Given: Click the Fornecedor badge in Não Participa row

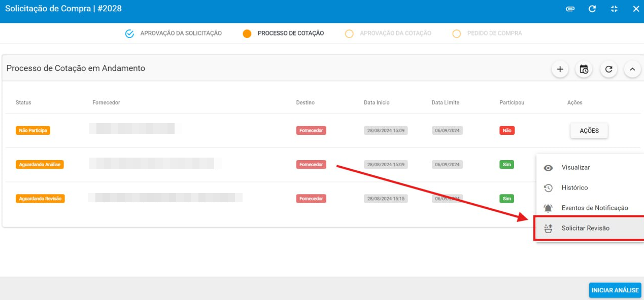Looking at the screenshot, I should (311, 130).
